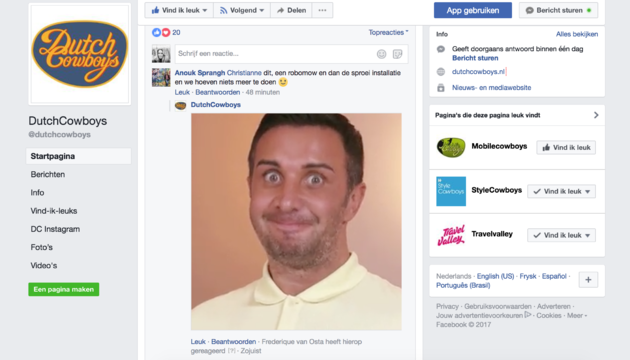Select Vind-ik-leuks in sidebar
The width and height of the screenshot is (630, 360).
pos(54,211)
